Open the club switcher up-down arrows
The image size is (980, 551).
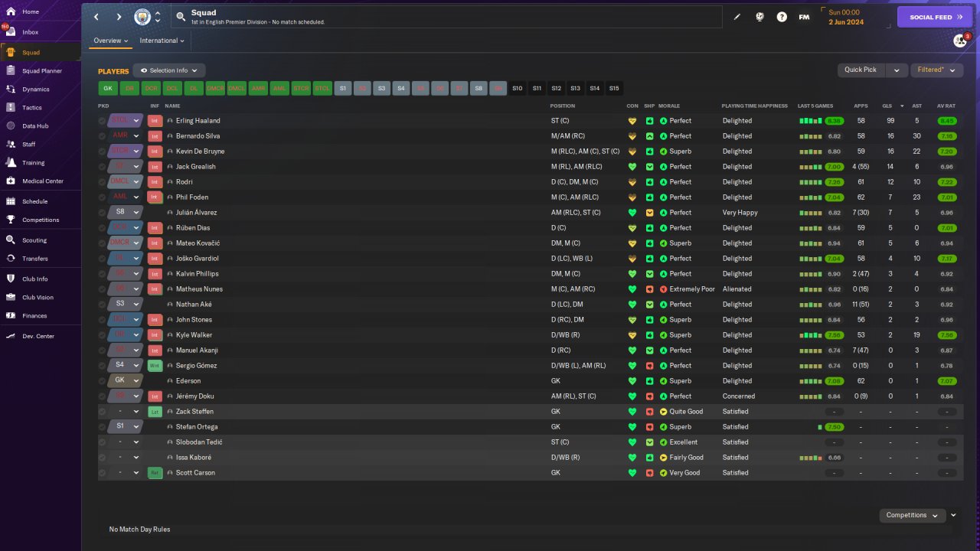pyautogui.click(x=158, y=17)
